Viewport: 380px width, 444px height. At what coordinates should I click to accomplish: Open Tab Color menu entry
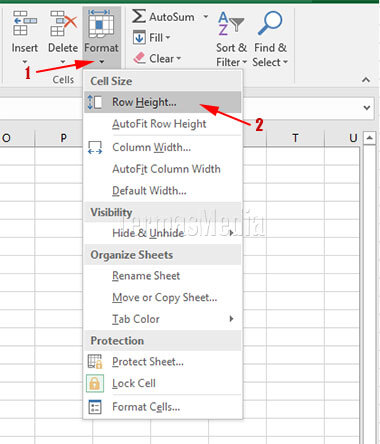click(x=163, y=319)
